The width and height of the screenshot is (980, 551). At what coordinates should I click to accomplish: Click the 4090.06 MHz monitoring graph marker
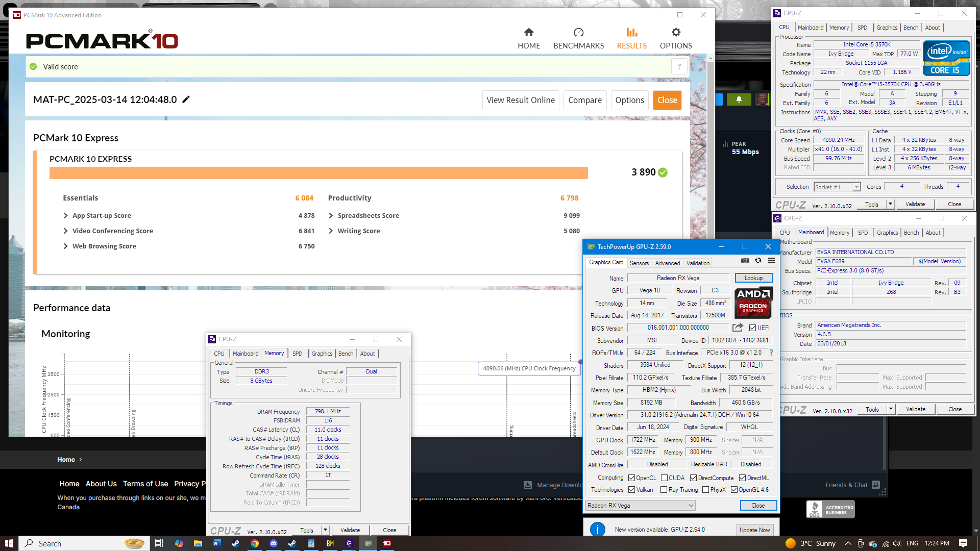pyautogui.click(x=581, y=362)
